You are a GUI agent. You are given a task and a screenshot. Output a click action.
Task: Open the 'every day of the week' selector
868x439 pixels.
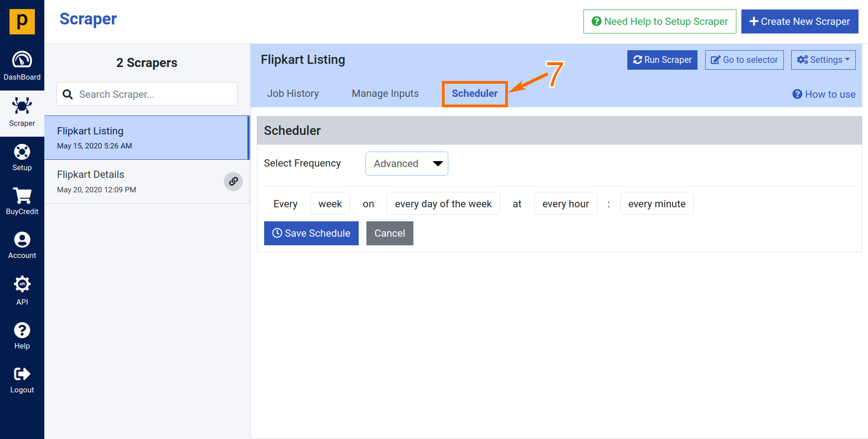tap(443, 204)
